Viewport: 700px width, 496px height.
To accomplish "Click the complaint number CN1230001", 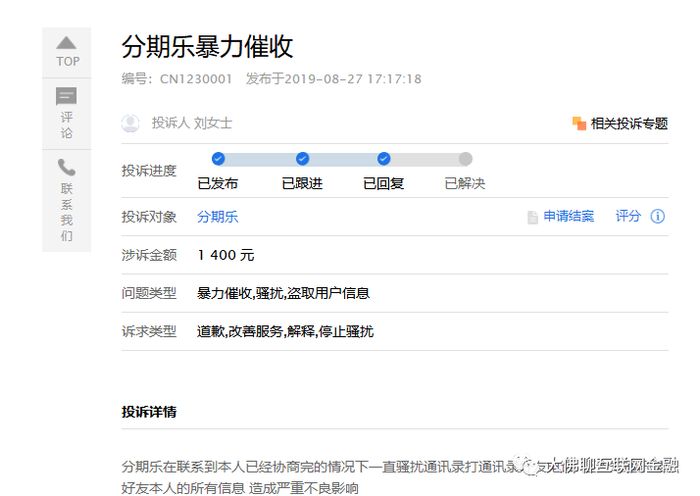I will point(196,79).
